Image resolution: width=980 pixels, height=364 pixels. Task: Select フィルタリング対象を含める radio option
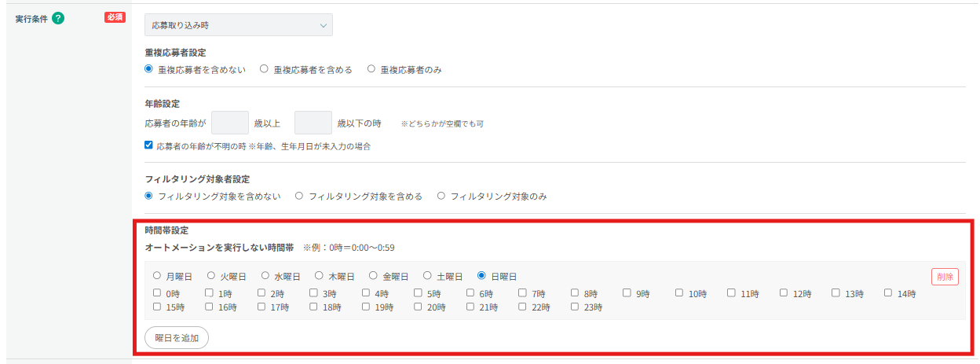point(299,196)
